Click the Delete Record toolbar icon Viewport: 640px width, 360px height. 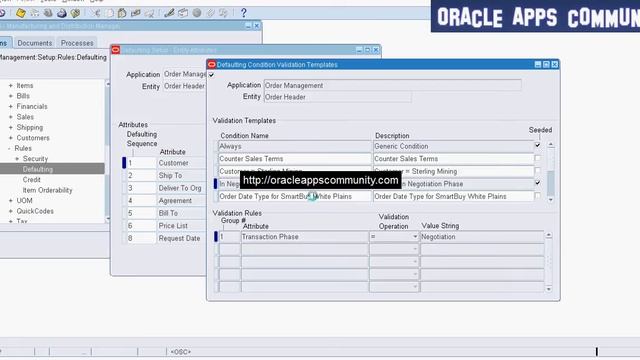149,13
